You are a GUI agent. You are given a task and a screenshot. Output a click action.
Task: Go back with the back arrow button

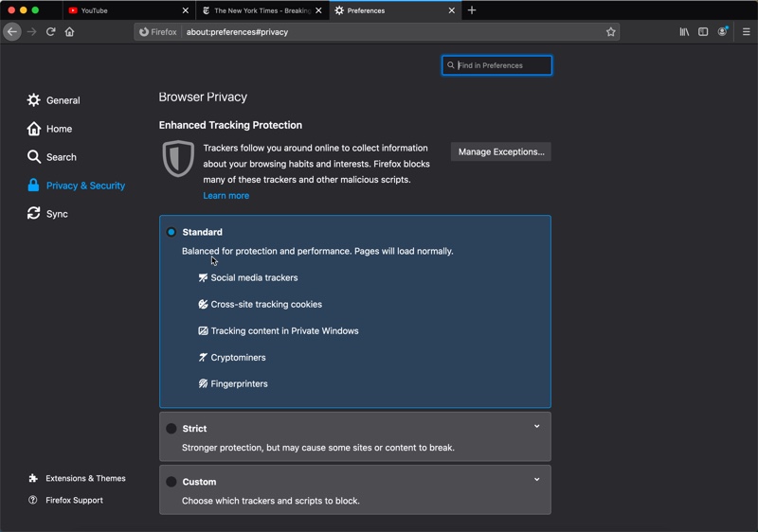click(12, 32)
